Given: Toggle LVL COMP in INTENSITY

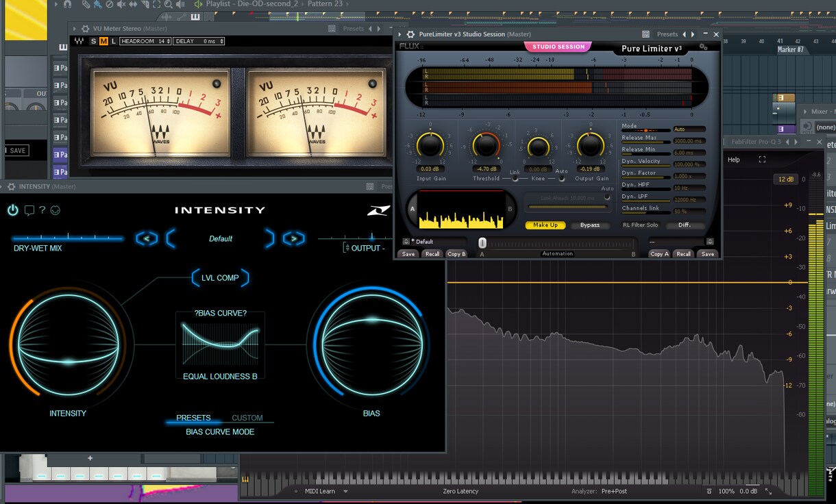Looking at the screenshot, I should coord(219,278).
